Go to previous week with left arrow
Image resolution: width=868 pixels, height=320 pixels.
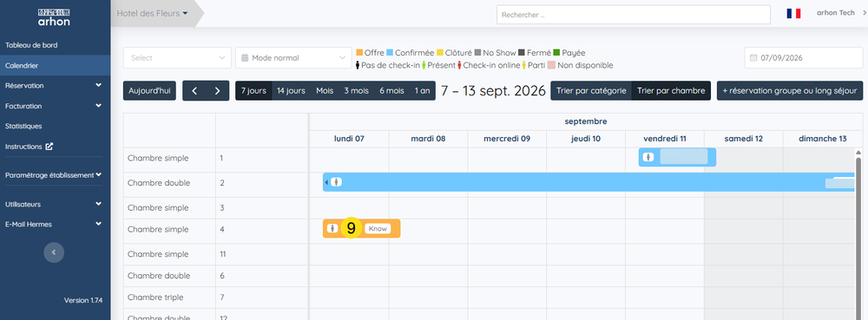[194, 91]
